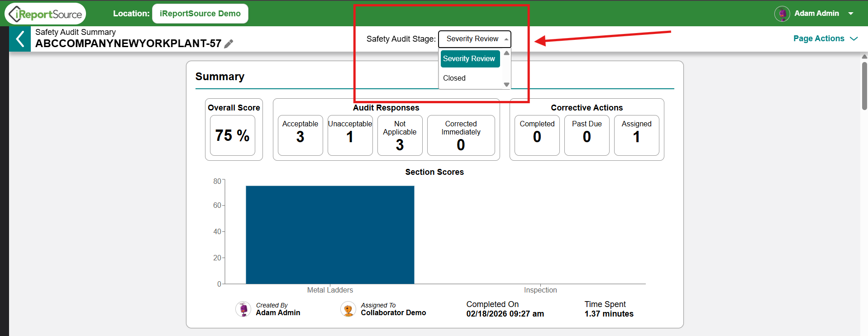The image size is (868, 336).
Task: Select Severity Review option in list
Action: [470, 59]
